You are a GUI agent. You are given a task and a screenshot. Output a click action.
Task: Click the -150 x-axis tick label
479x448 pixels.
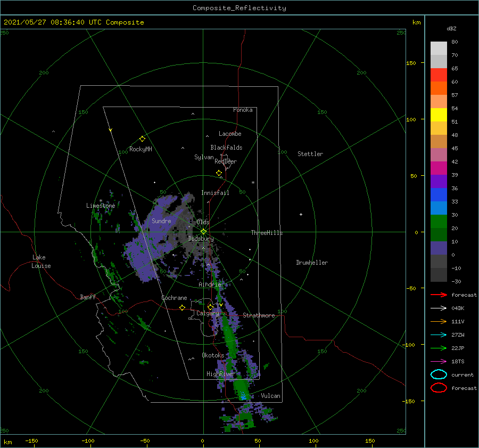[x=31, y=441]
